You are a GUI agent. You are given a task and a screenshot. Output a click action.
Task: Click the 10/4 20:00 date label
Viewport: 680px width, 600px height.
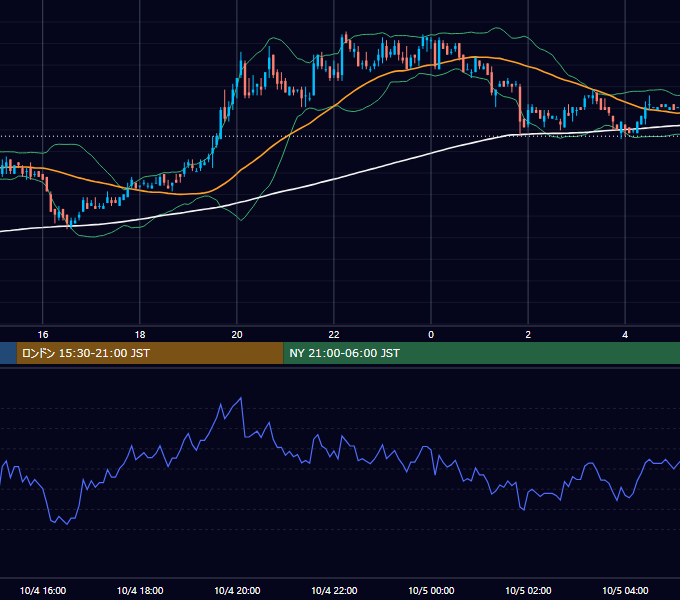[237, 590]
